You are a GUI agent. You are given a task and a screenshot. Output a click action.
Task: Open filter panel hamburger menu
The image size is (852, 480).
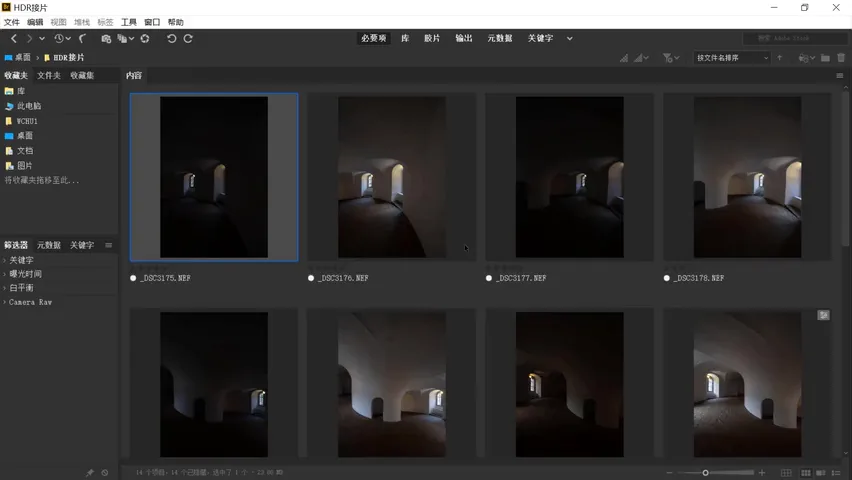click(109, 245)
